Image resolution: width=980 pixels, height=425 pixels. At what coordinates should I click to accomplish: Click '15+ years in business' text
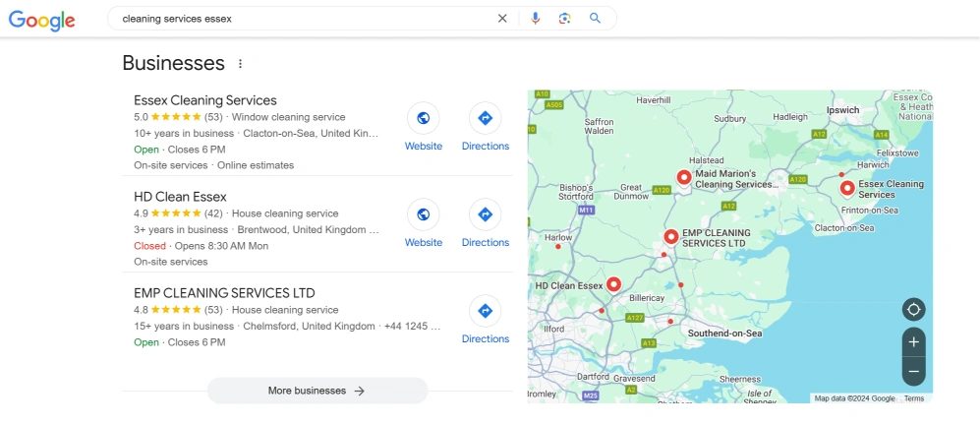[x=184, y=326]
